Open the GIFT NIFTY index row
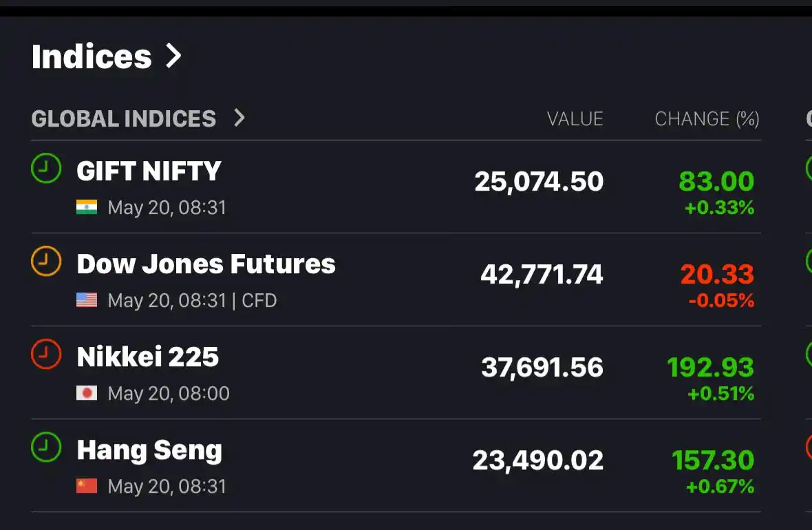The height and width of the screenshot is (530, 812). (x=396, y=187)
